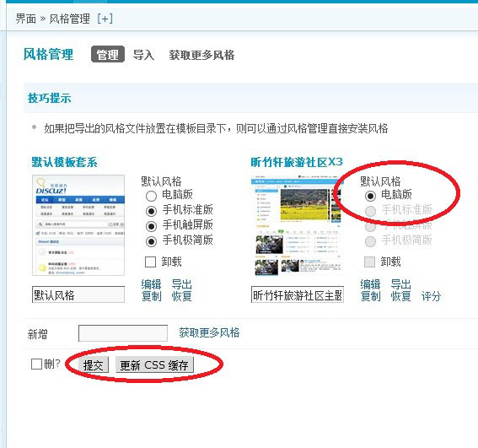Select 电脑版 radio for 默认模板套系
478x448 pixels.
[x=151, y=196]
